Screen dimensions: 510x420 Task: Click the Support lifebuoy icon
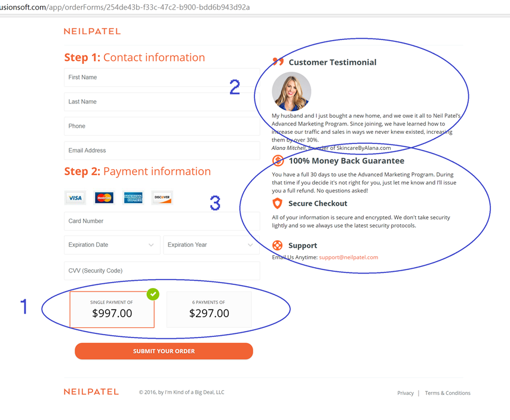coord(278,246)
